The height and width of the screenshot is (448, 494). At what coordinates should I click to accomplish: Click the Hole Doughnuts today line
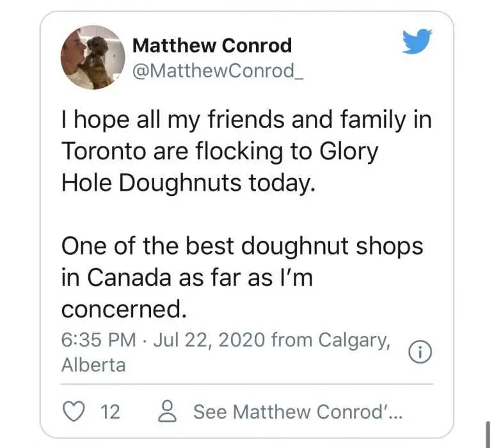click(x=188, y=183)
